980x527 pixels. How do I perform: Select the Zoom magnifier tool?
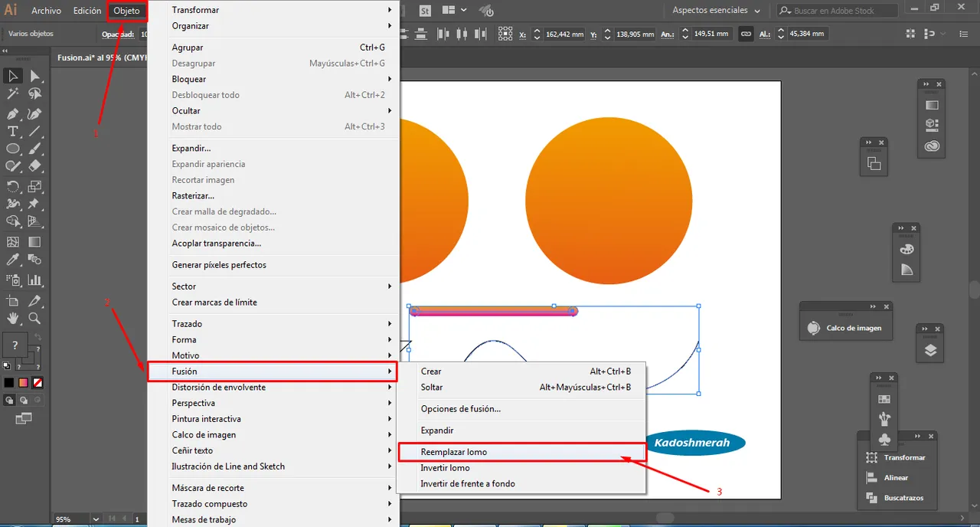(35, 319)
